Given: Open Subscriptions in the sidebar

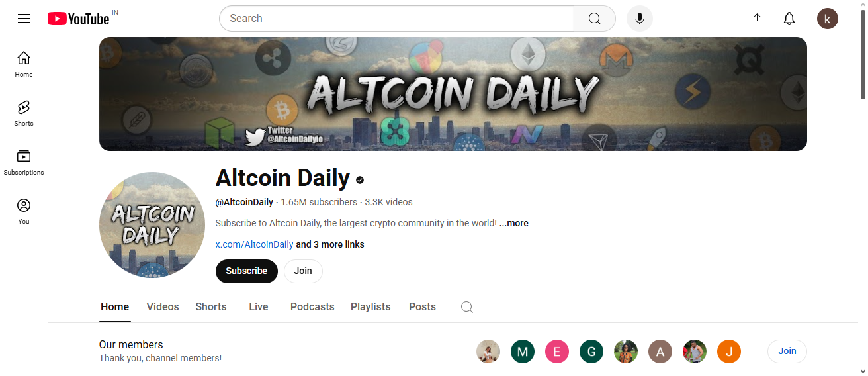Looking at the screenshot, I should coord(24,162).
